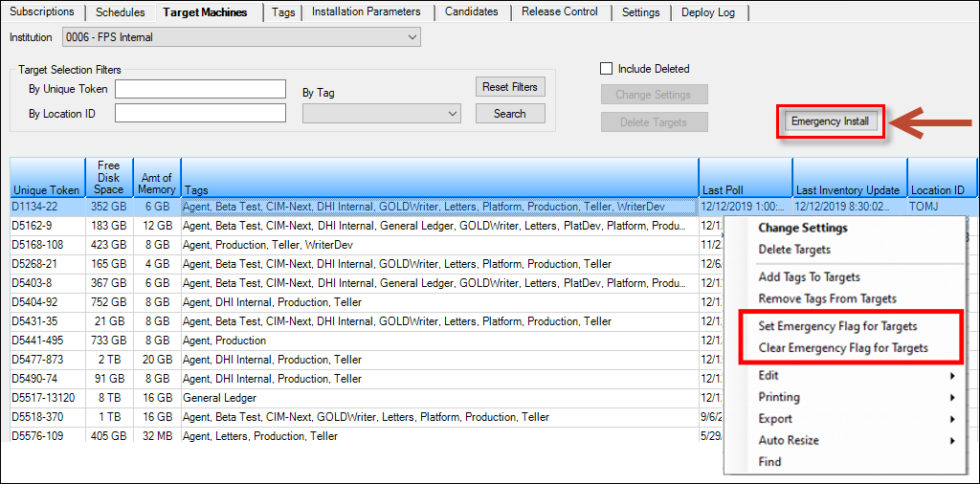Choose Set Emergency Flag for Targets

pos(837,326)
